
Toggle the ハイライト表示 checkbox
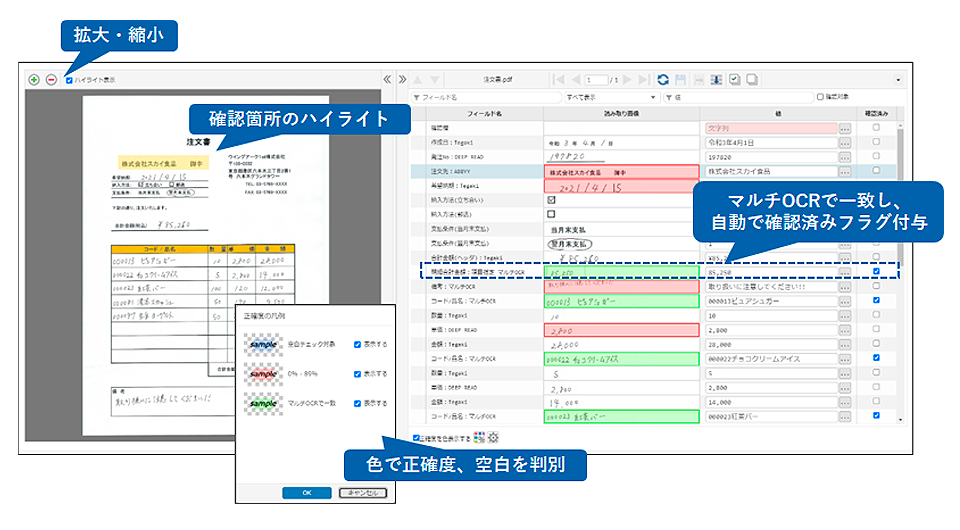coord(69,80)
